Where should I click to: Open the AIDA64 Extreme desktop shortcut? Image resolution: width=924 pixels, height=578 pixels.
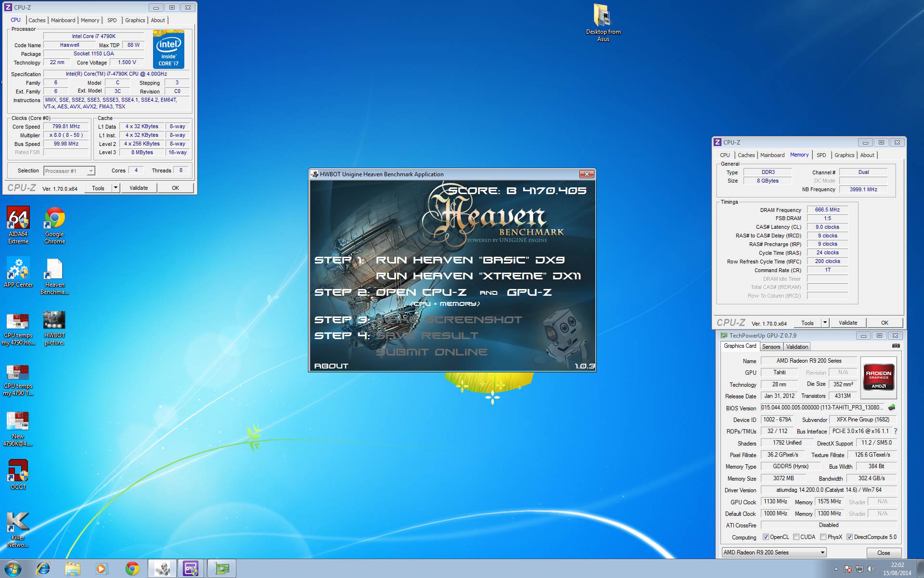[18, 224]
